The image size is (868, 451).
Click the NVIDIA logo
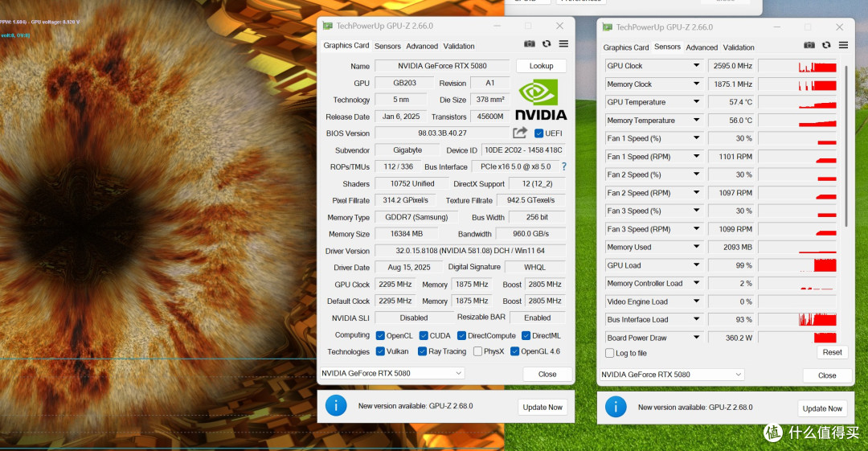click(x=541, y=100)
